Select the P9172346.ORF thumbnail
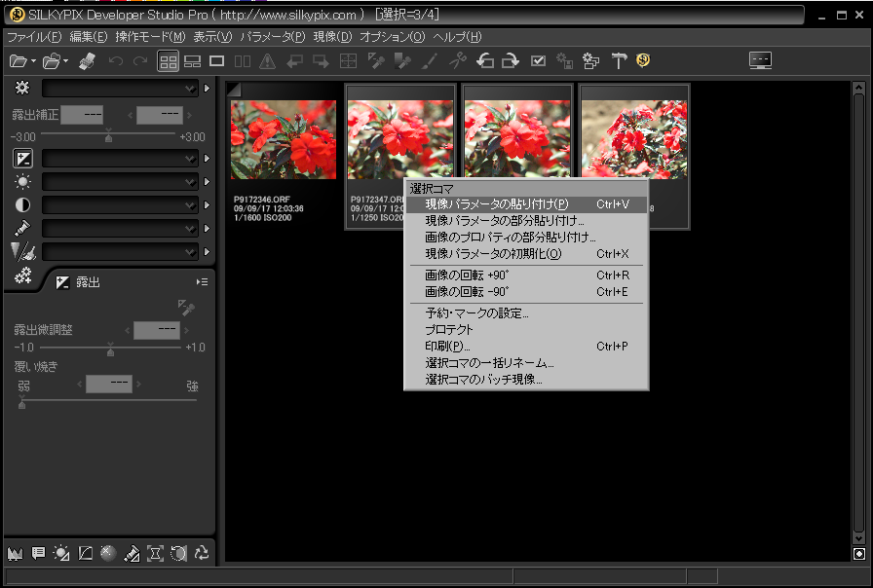873x588 pixels. pyautogui.click(x=284, y=140)
